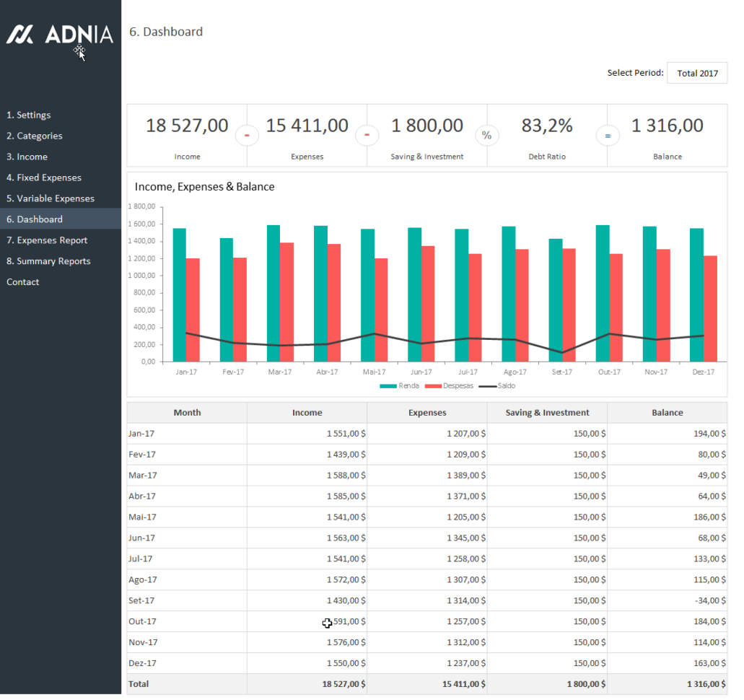Viewport: 744px width, 700px height.
Task: Click the minus icon between Income and Expenses
Action: point(248,135)
